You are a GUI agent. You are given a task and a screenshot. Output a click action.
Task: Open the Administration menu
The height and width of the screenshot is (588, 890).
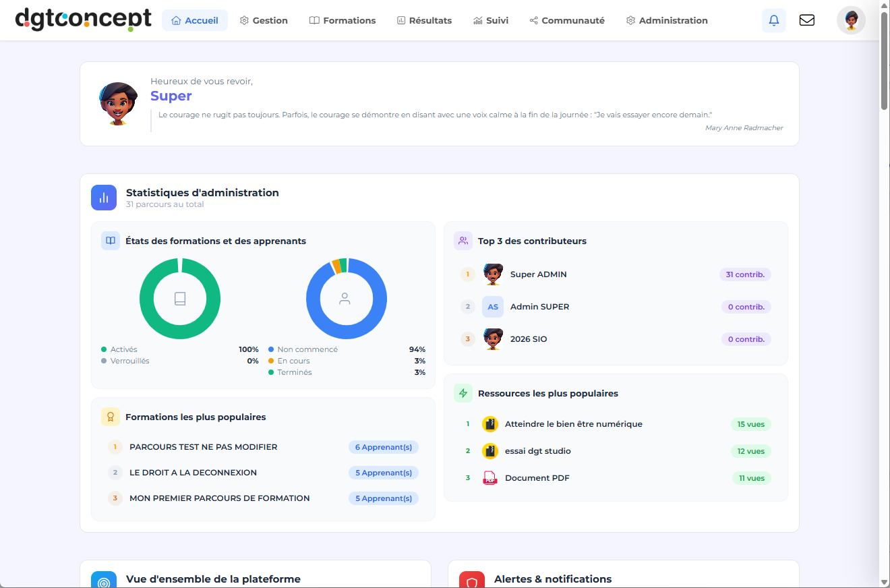pyautogui.click(x=667, y=20)
